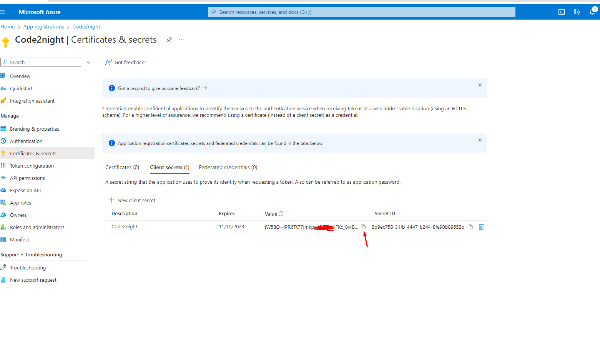The width and height of the screenshot is (600, 364).
Task: Select the Code2night description cell
Action: click(124, 226)
